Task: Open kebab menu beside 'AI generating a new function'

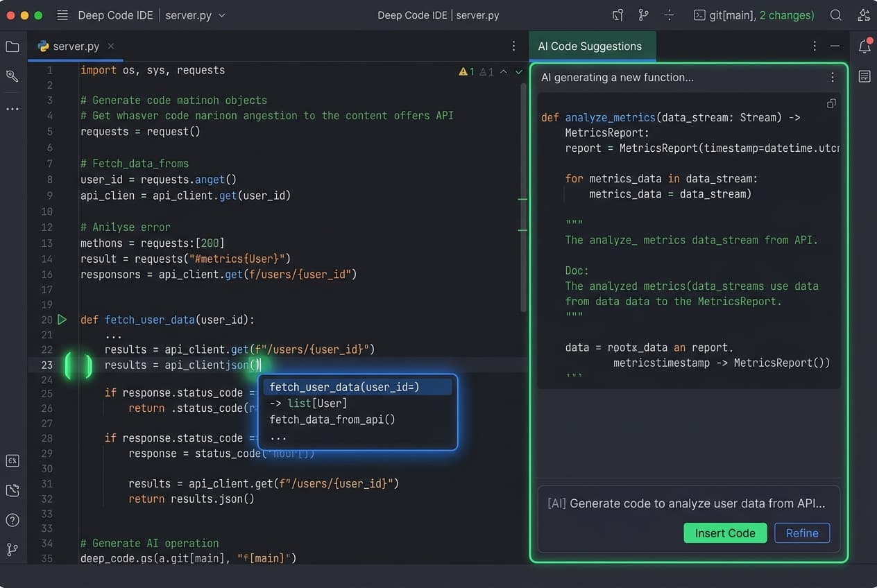Action: [833, 78]
